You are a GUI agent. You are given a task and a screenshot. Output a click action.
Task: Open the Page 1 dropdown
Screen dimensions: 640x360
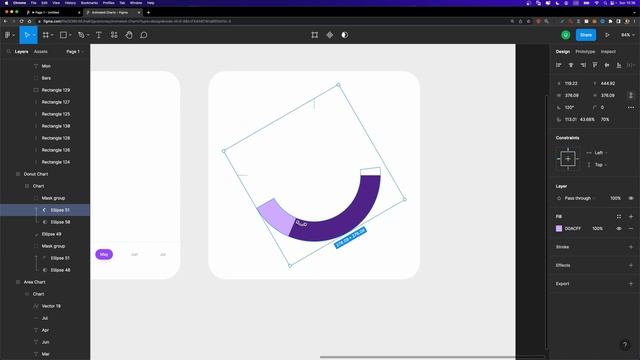tap(75, 51)
